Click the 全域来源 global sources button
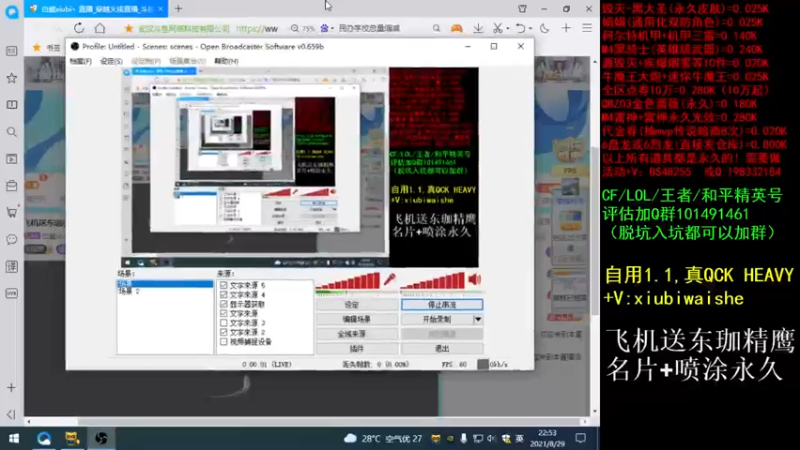The width and height of the screenshot is (800, 450). coord(357,334)
